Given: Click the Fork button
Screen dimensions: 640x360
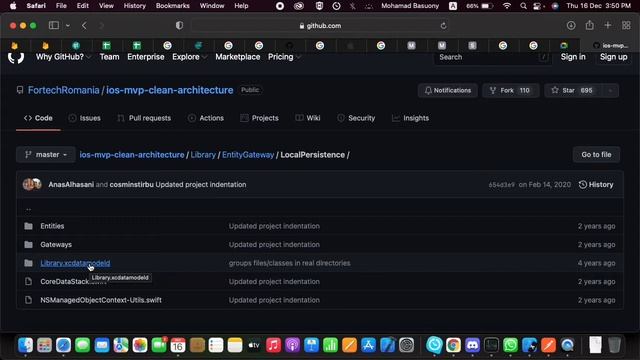Looking at the screenshot, I should [511, 90].
